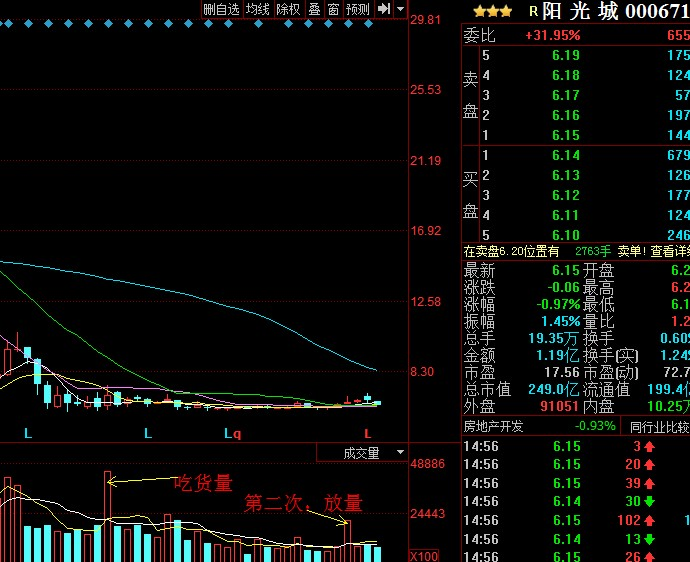Click 房地产开发 industry label
This screenshot has width=690, height=562.
[493, 426]
